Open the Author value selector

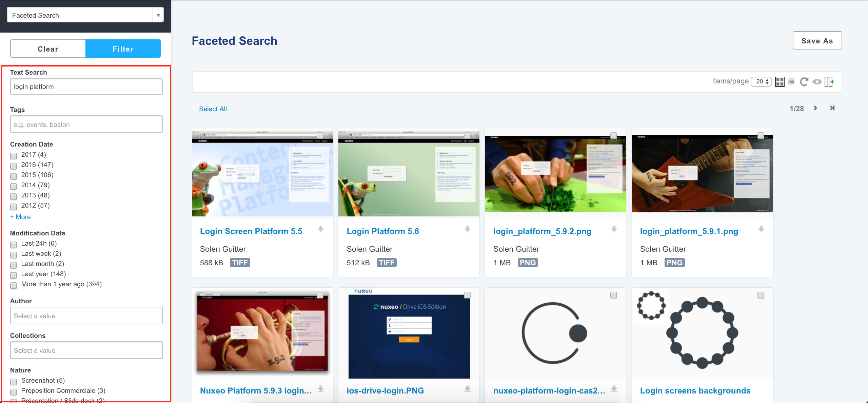pos(86,316)
